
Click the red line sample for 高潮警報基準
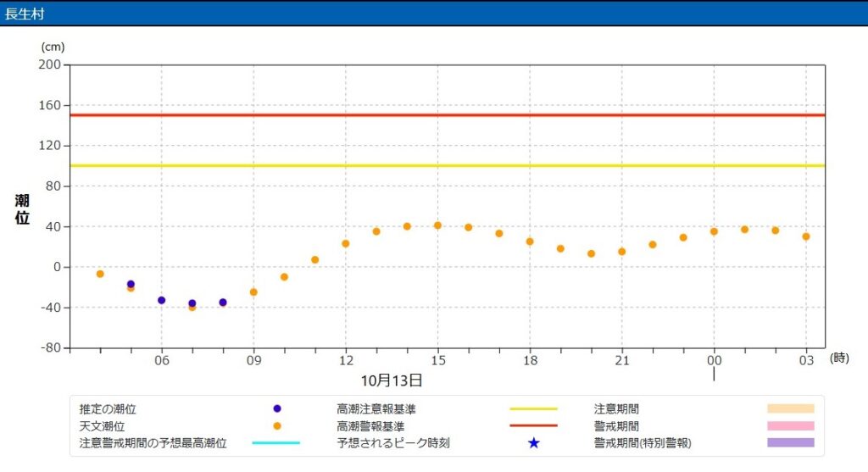pos(533,425)
